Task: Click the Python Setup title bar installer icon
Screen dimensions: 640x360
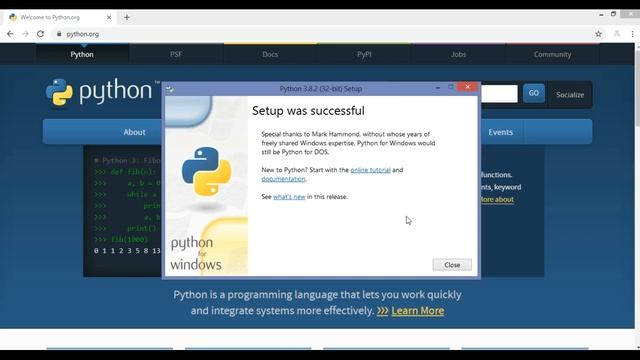Action: tap(170, 89)
